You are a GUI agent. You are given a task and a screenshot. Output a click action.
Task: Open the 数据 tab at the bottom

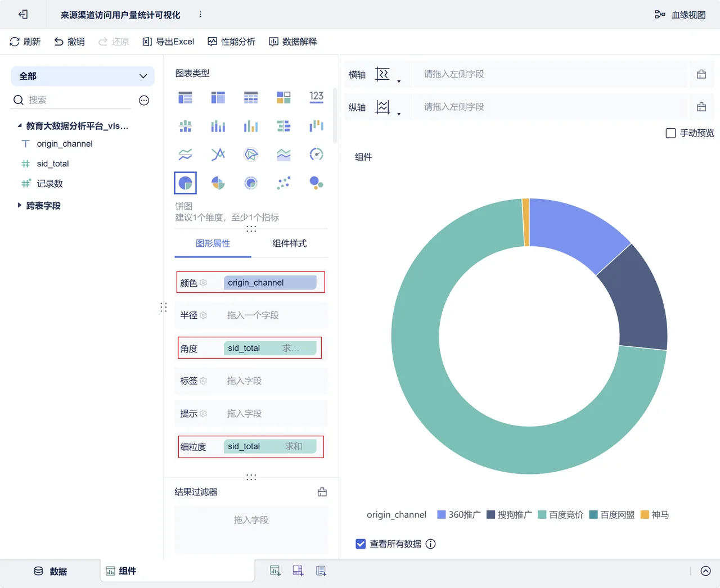(x=51, y=571)
